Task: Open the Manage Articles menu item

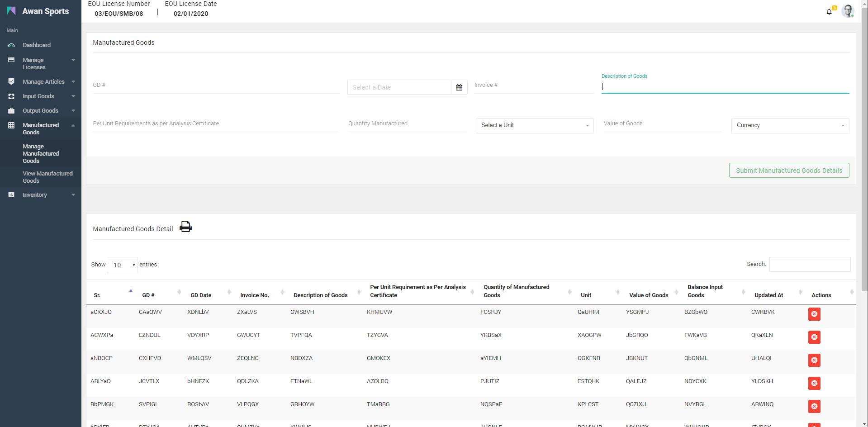Action: 43,82
